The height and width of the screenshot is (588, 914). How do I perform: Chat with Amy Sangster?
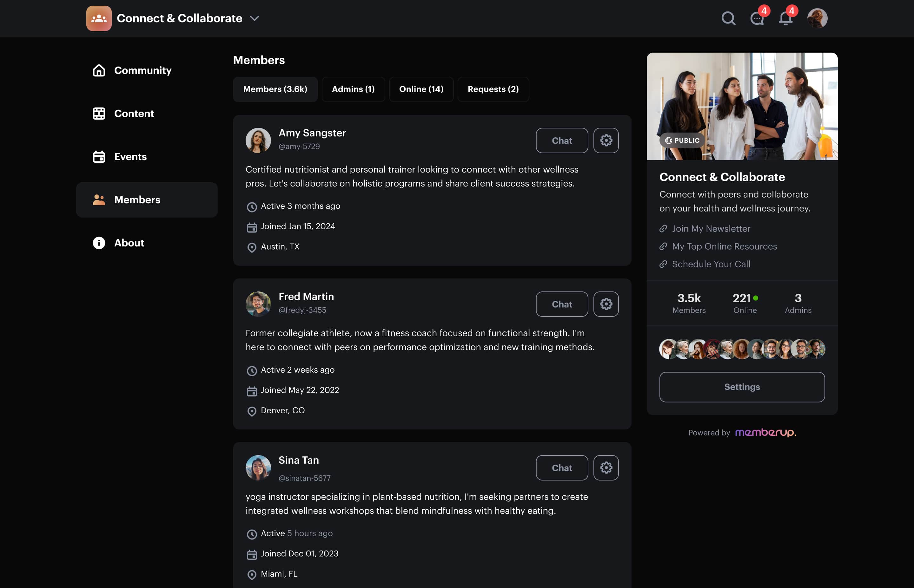click(x=561, y=140)
